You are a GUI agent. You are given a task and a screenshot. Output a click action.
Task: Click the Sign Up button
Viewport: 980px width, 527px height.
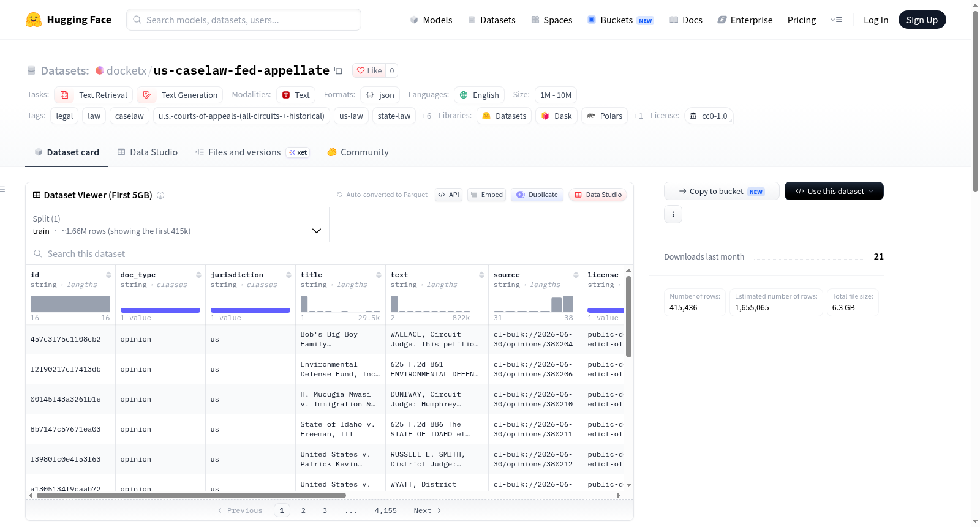(922, 20)
